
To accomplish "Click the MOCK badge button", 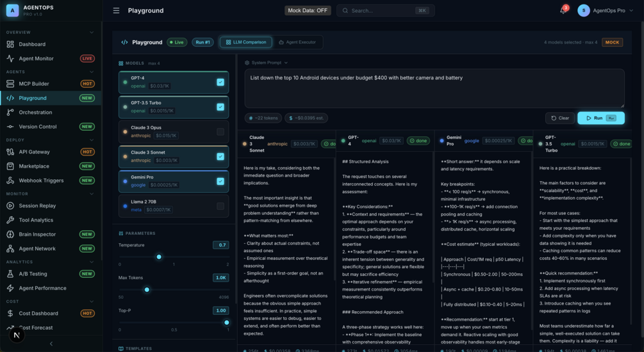I will [x=612, y=42].
